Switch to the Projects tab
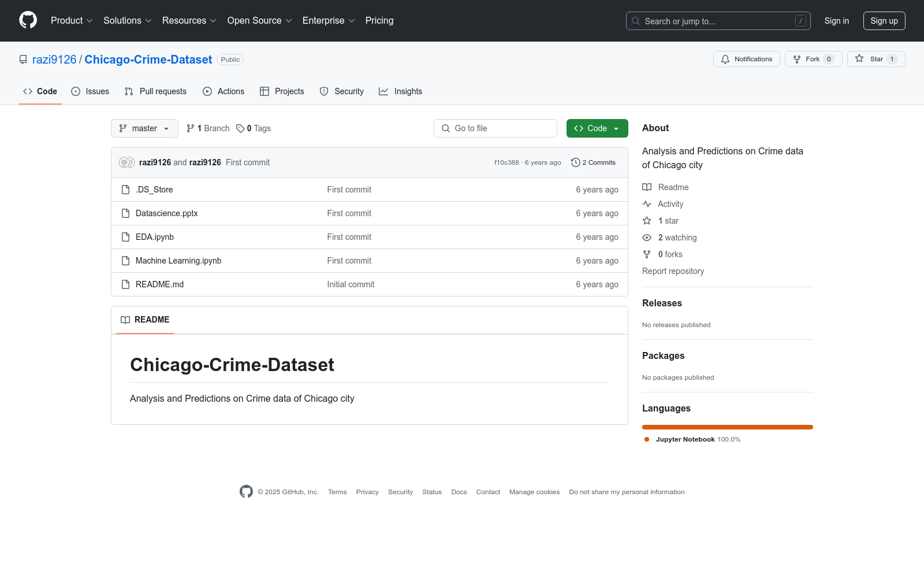924x578 pixels. pyautogui.click(x=282, y=91)
